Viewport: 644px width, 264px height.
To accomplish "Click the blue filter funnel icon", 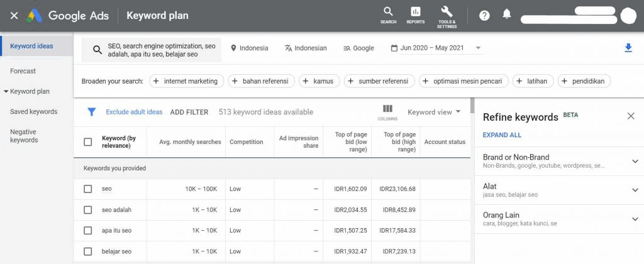I will click(x=91, y=112).
